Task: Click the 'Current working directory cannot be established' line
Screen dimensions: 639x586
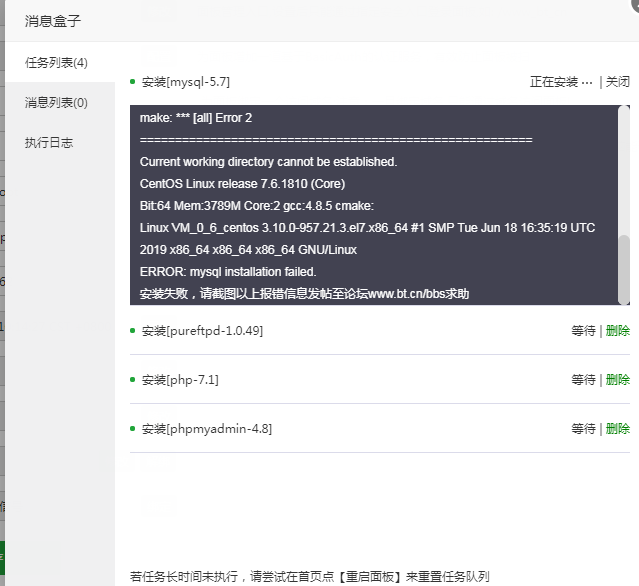Action: 268,162
